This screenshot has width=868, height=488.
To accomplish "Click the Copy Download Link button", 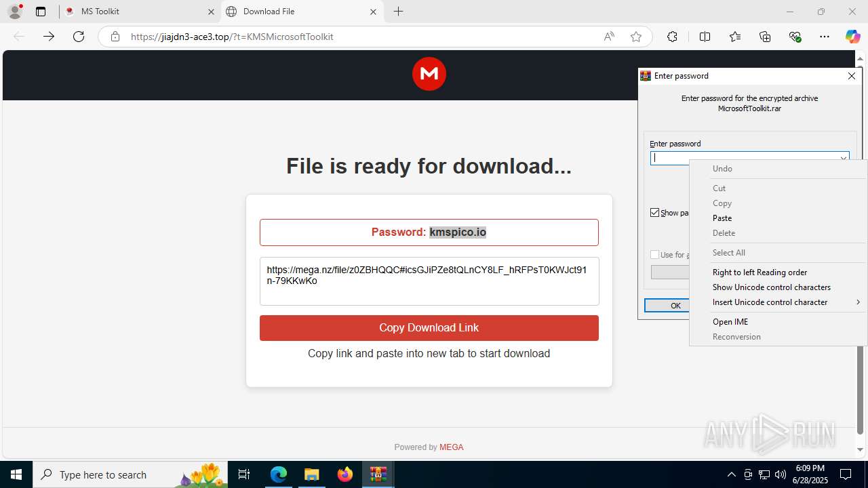I will pyautogui.click(x=429, y=328).
